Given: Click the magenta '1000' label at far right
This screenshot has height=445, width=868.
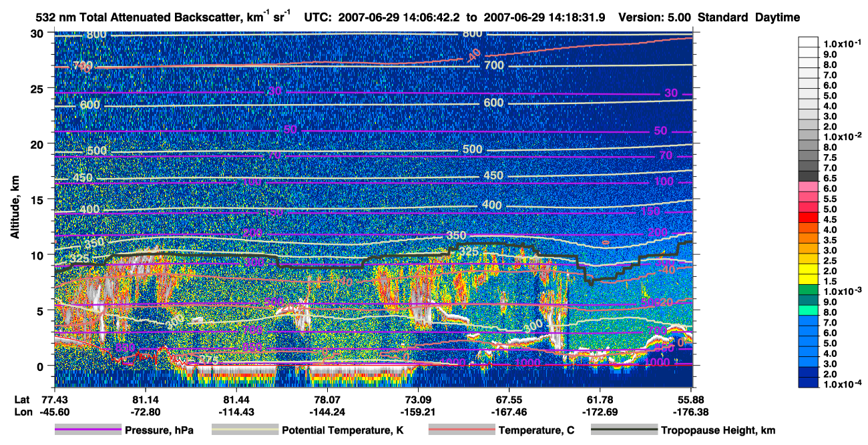Looking at the screenshot, I should (657, 362).
